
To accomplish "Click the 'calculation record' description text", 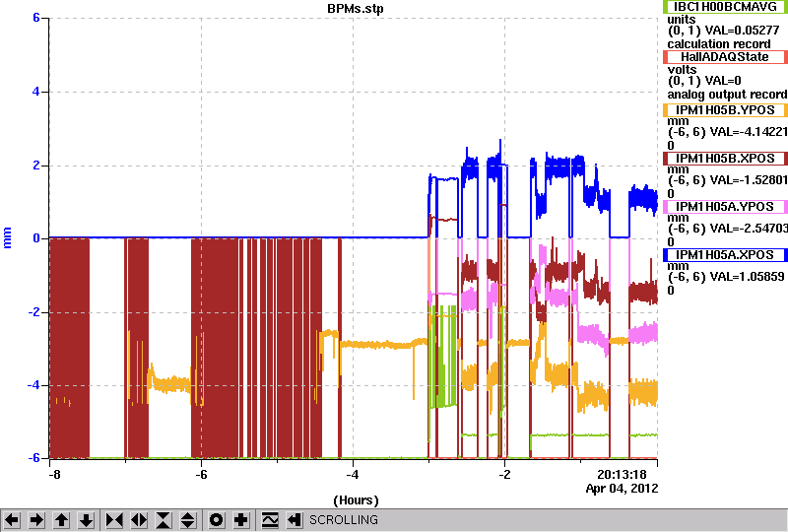I will 719,43.
